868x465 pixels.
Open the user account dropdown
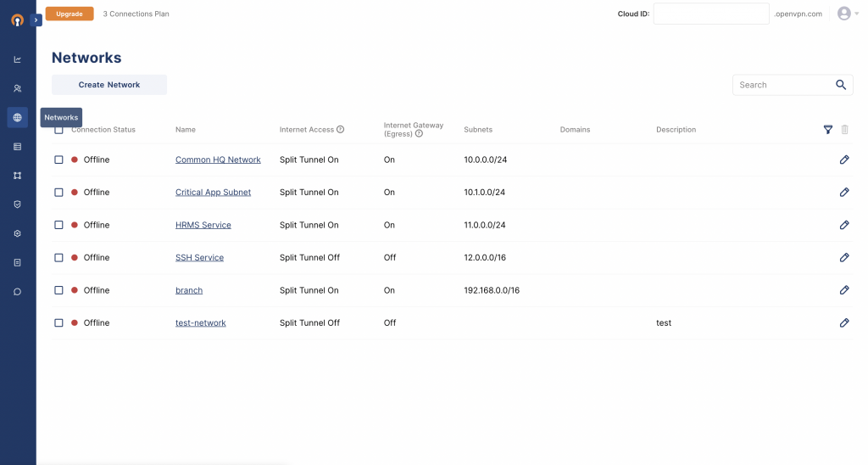848,14
